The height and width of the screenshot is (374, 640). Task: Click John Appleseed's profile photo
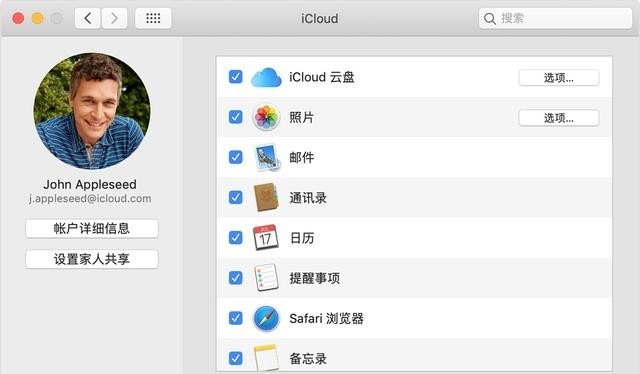91,111
